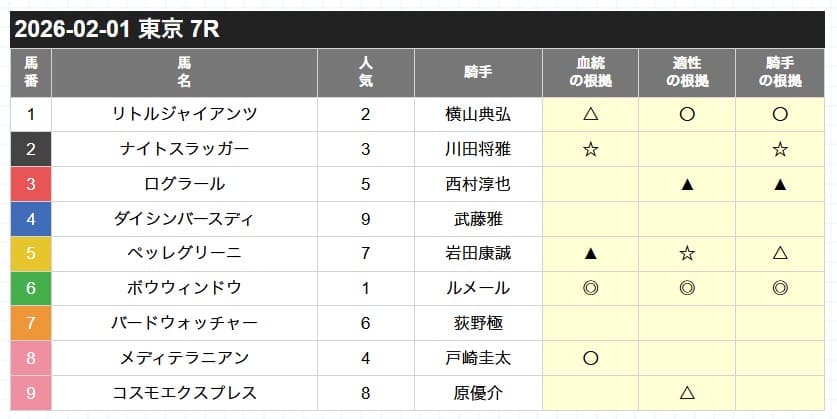The height and width of the screenshot is (419, 837).
Task: Click the ○ jockey mark for リトルジャイアンツ
Action: tap(780, 115)
